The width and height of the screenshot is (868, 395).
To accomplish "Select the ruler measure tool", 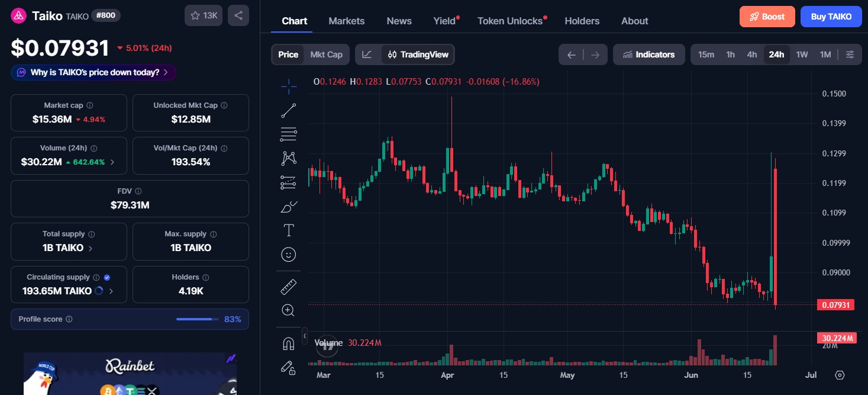I will [289, 287].
